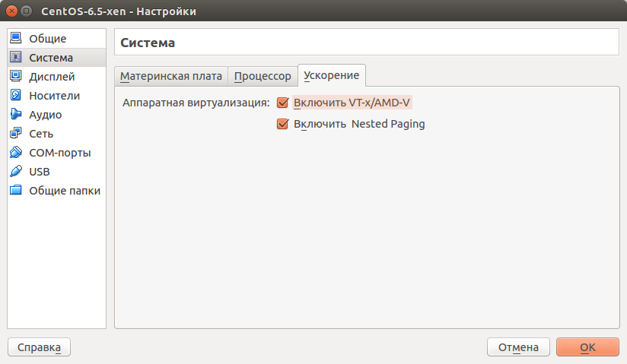The width and height of the screenshot is (627, 364).
Task: Open help with Справка button
Action: pyautogui.click(x=40, y=347)
